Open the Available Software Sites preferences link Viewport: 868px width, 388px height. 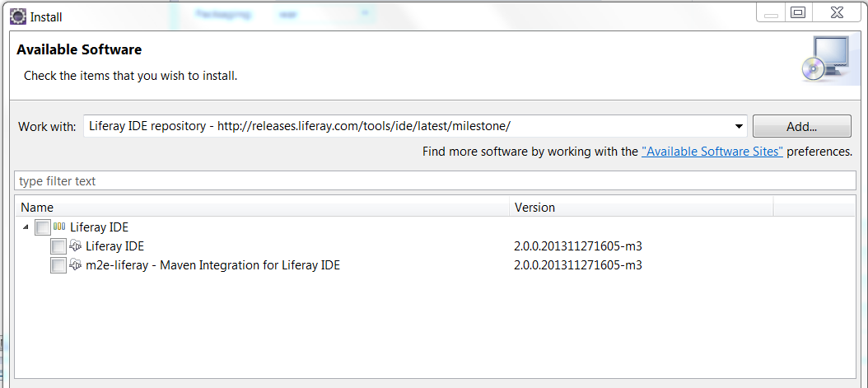pos(712,152)
